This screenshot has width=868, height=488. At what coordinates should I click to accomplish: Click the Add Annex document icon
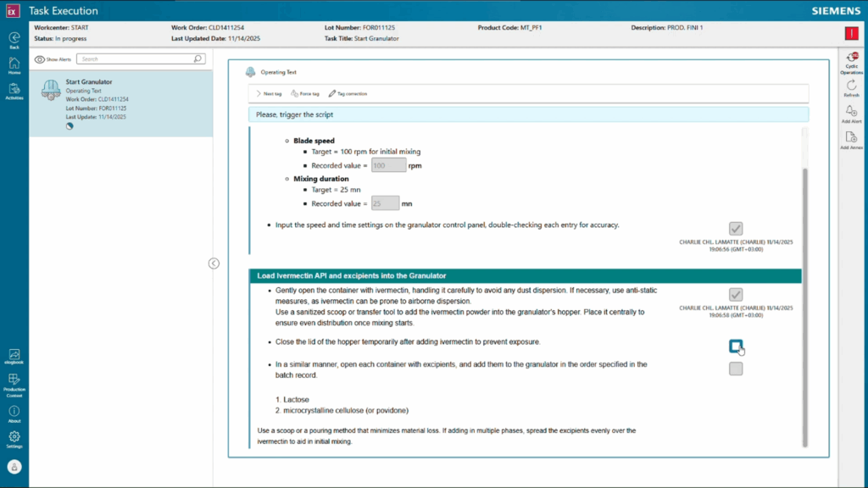852,139
